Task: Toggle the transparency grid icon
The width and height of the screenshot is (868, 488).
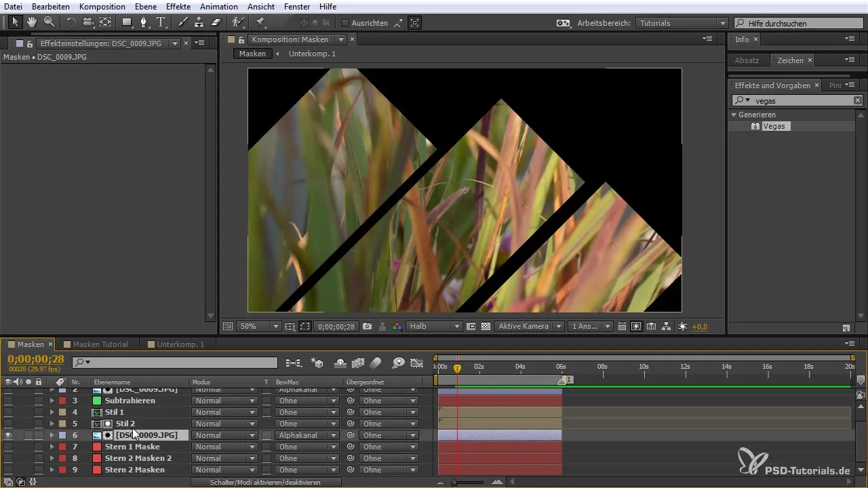Action: (486, 326)
